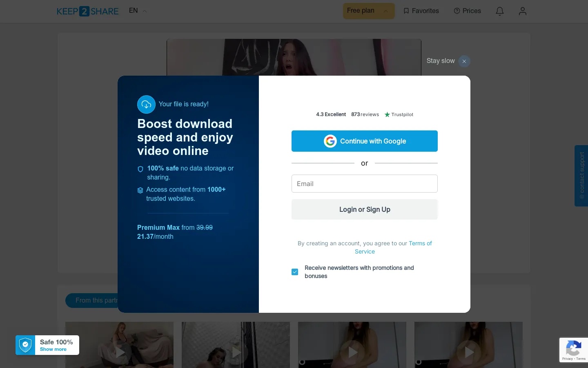588x368 pixels.
Task: Open the Prices page
Action: (x=468, y=11)
